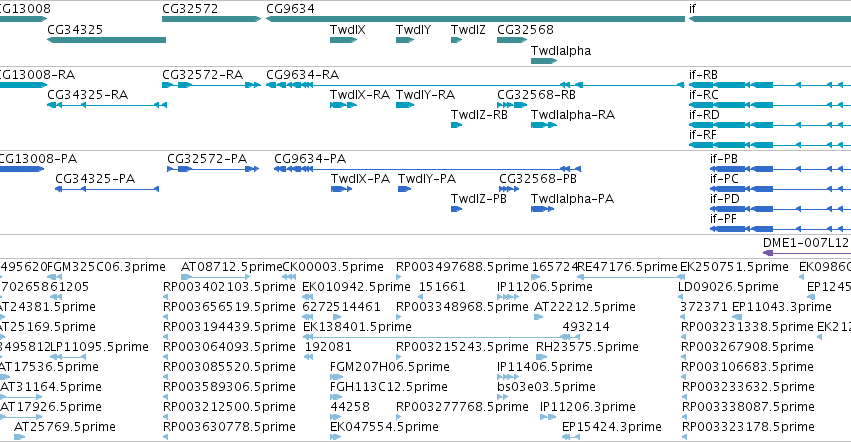The height and width of the screenshot is (442, 851).
Task: Select transcript if-RC
Action: pos(703,94)
